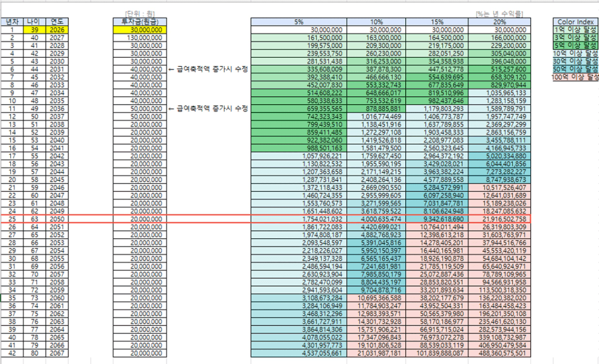Screen dimensions: 599x364
Task: Select the "5억 이상 달성" legend color cell
Action: (576, 45)
